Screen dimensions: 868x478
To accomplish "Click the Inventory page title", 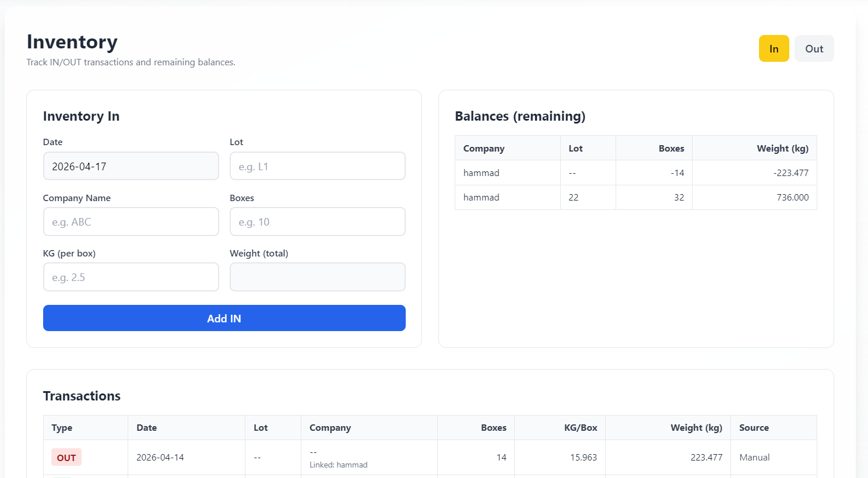I will click(x=72, y=42).
